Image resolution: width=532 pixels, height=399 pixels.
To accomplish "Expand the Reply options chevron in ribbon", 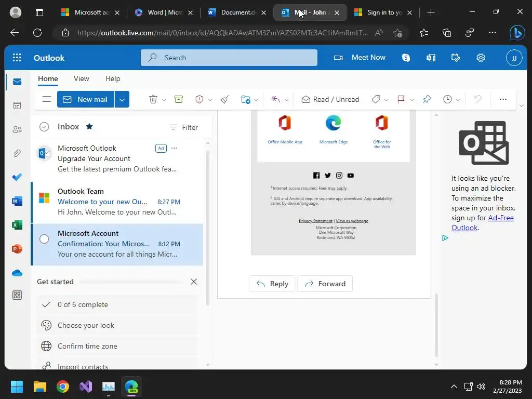I will pos(286,100).
